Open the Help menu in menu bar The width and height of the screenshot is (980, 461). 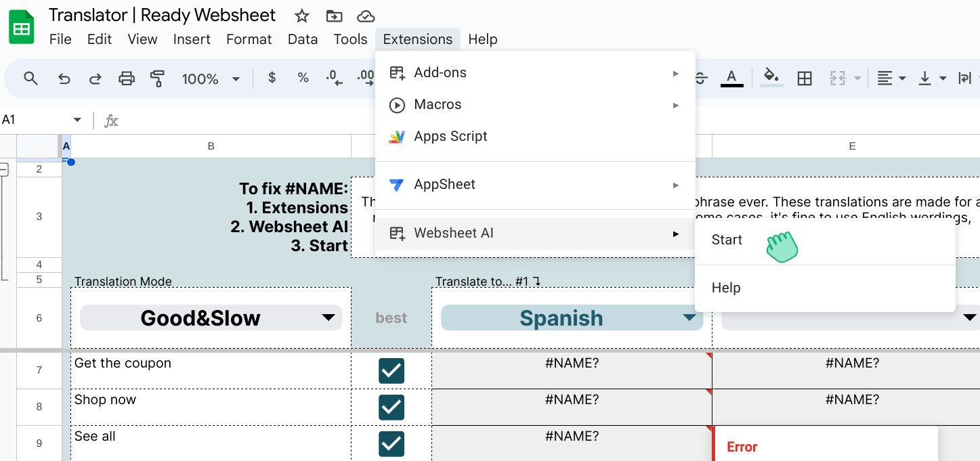tap(483, 39)
